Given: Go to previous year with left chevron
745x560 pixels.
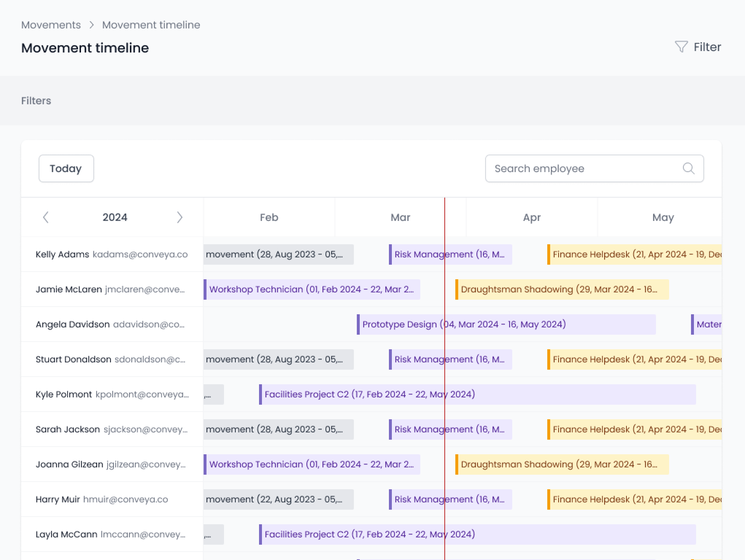Looking at the screenshot, I should [x=46, y=217].
